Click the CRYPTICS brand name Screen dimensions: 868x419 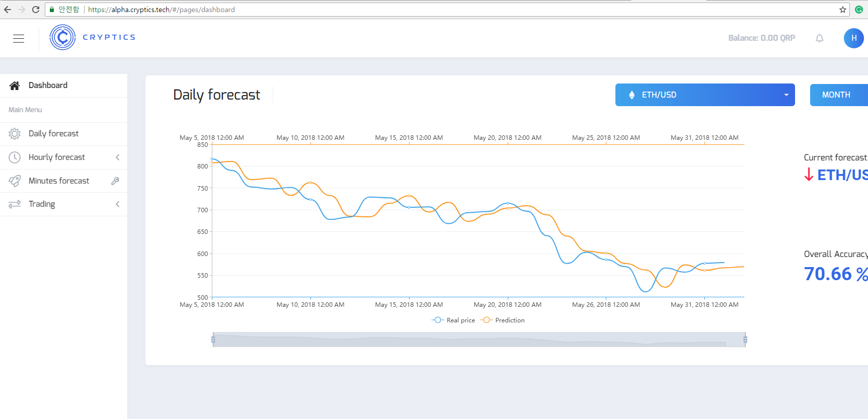(x=109, y=37)
